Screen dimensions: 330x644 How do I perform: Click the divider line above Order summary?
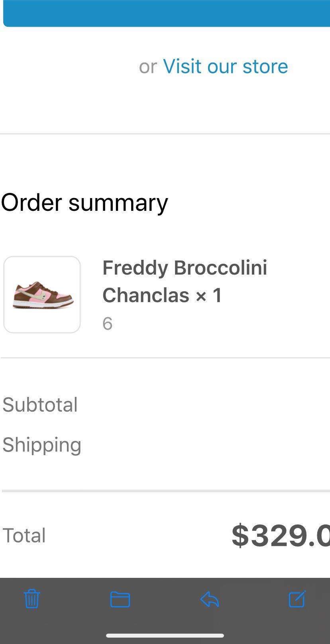coord(165,134)
